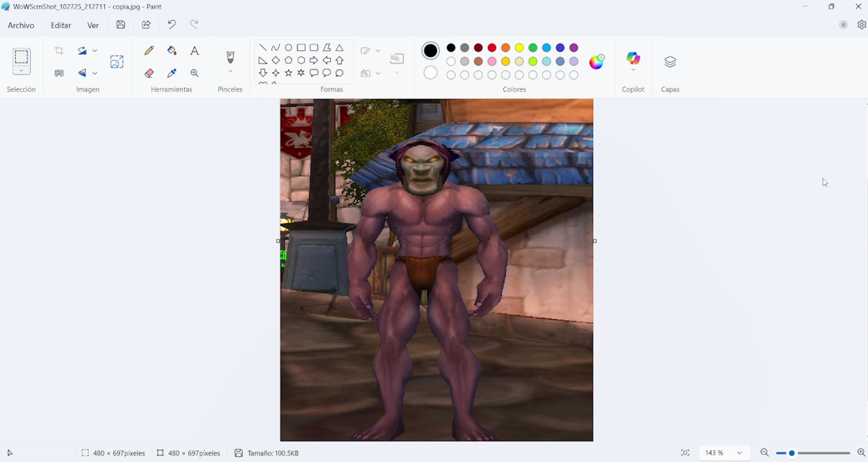Click the Zoom out magnifier button

point(765,452)
